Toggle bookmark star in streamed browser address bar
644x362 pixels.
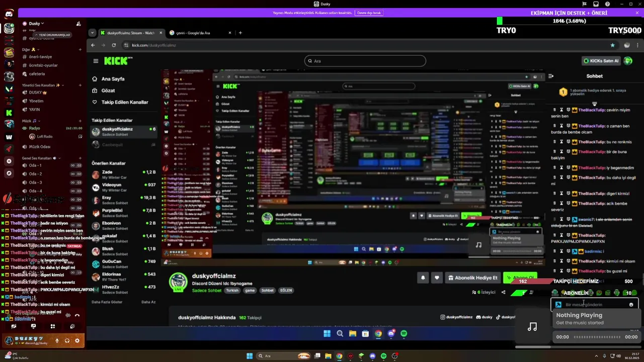coord(612,45)
